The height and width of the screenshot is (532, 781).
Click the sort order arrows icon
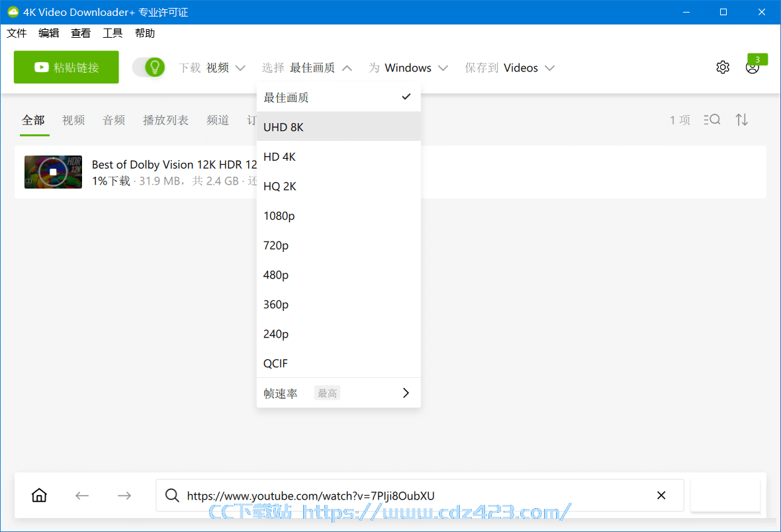[x=742, y=120]
